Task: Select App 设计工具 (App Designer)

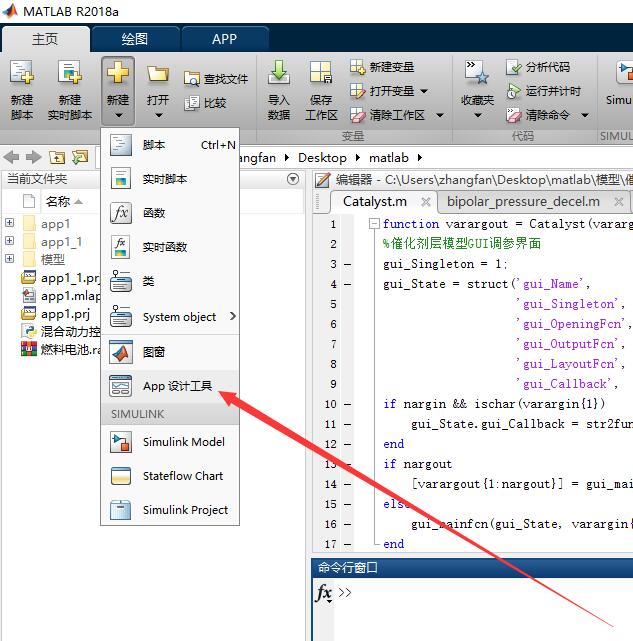Action: coord(170,386)
